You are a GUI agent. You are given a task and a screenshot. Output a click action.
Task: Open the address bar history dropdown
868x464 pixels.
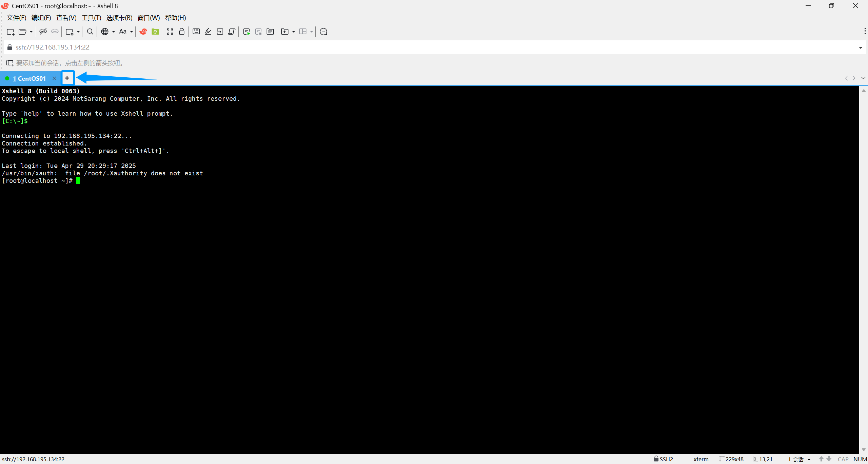point(861,47)
